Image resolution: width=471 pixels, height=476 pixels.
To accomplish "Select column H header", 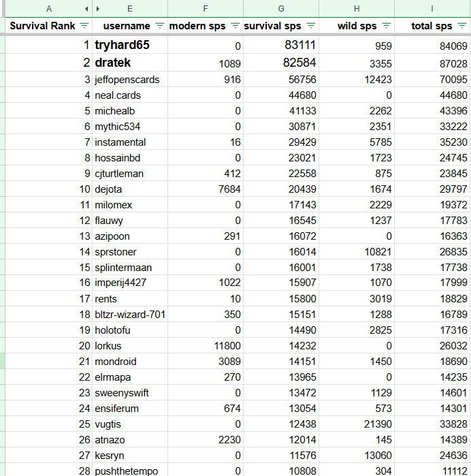I will pos(357,9).
